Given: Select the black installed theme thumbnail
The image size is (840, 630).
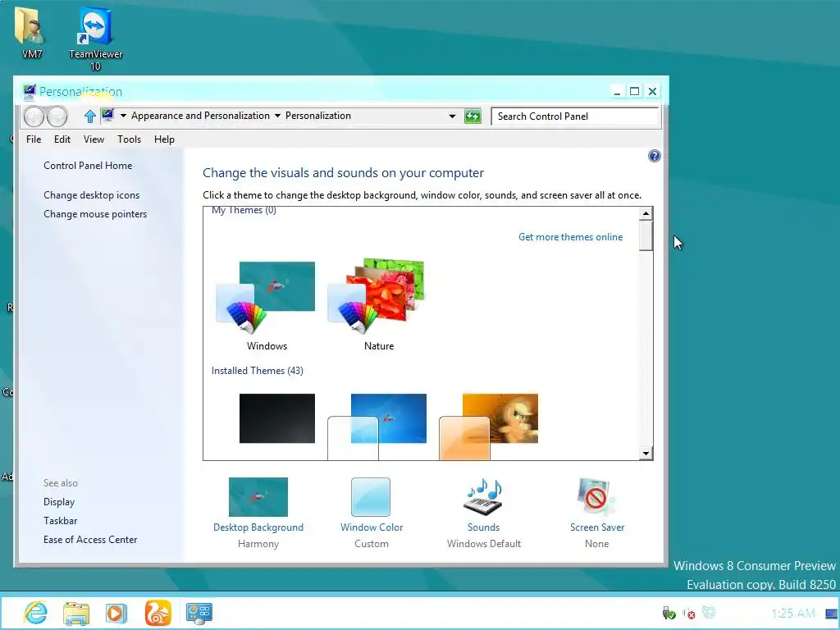Looking at the screenshot, I should 277,418.
